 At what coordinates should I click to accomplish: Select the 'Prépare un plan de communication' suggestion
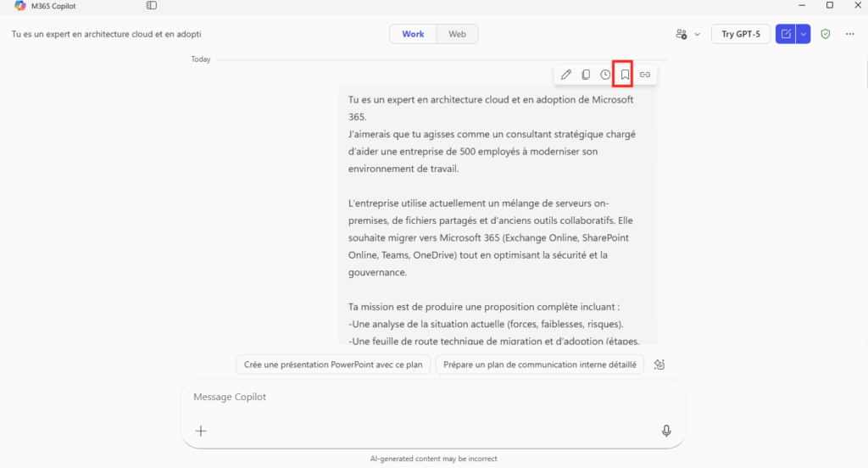coord(540,365)
